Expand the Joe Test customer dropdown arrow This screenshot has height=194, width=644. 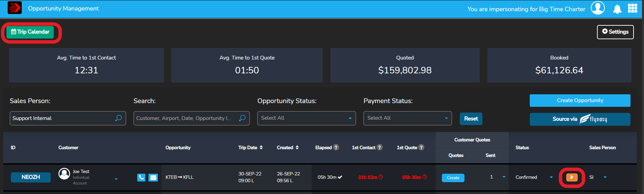tap(116, 179)
